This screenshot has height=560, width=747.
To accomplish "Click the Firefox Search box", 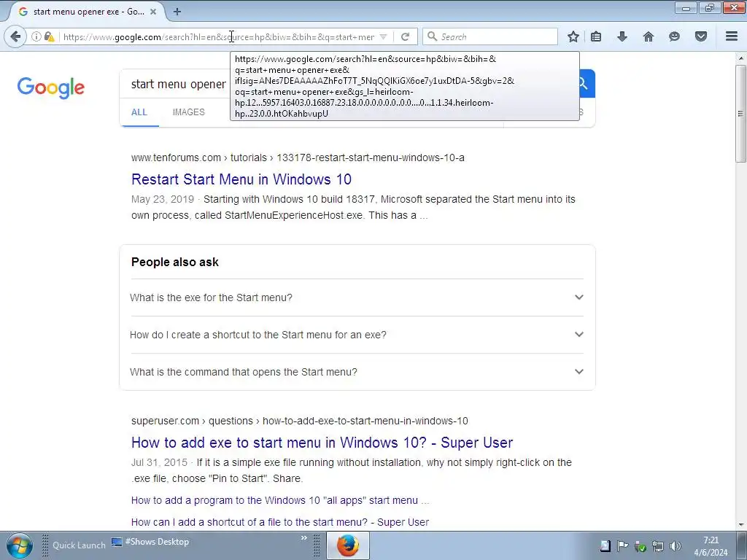I will click(489, 36).
